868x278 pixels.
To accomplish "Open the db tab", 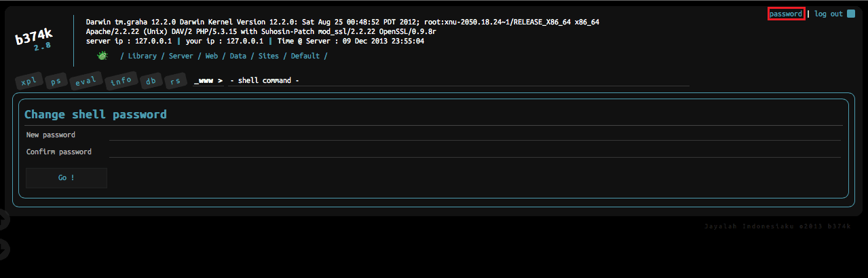I will point(151,82).
